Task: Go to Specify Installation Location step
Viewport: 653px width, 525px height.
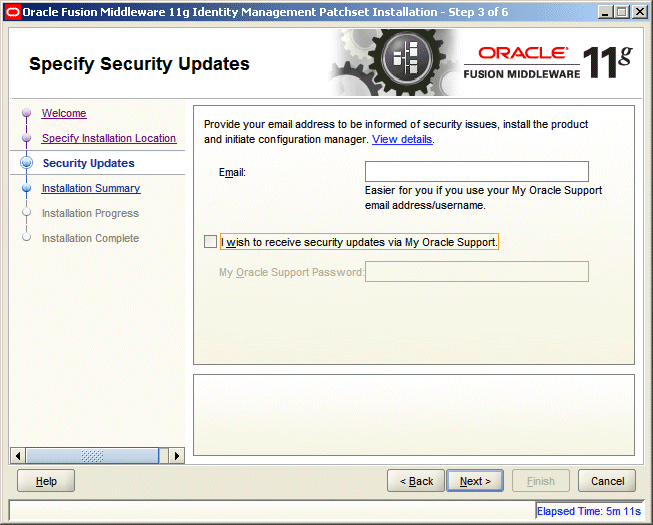Action: 108,139
